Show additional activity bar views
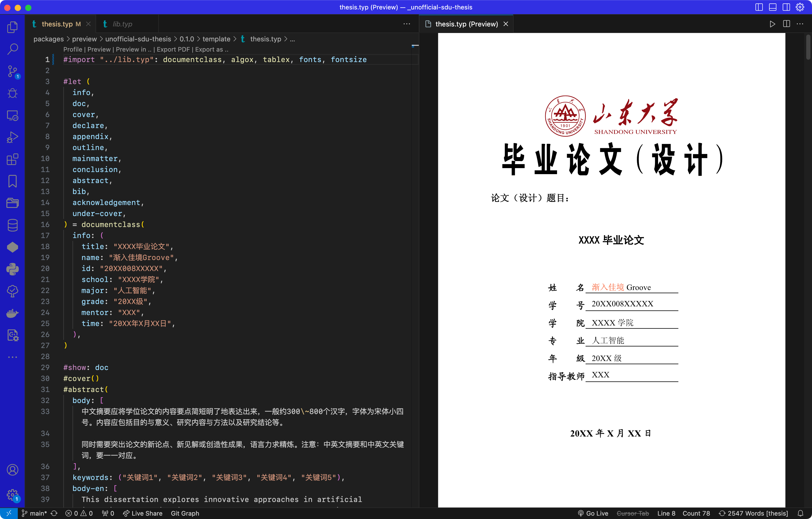 click(x=13, y=357)
